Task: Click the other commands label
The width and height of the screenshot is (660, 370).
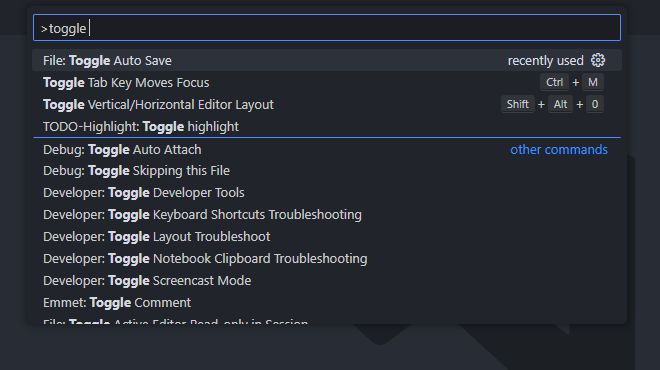Action: point(559,149)
